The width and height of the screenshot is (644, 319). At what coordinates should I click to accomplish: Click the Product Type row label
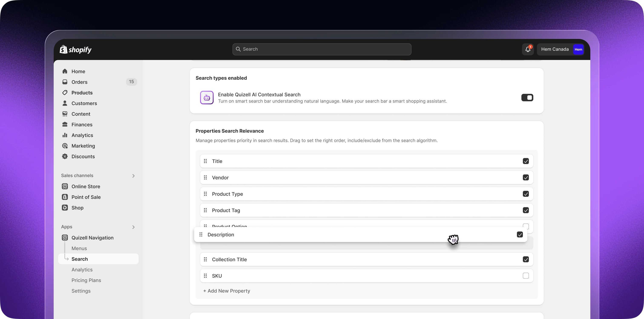pos(227,194)
